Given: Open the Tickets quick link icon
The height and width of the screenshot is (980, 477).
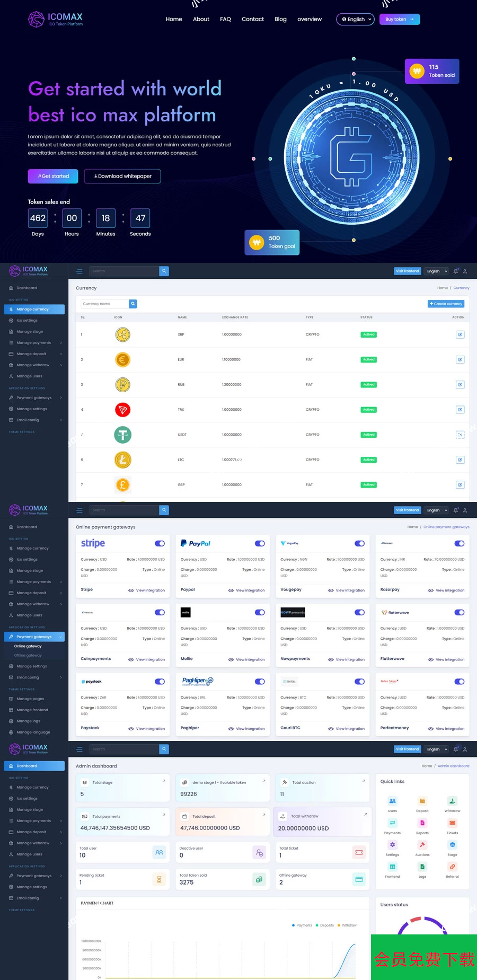Looking at the screenshot, I should point(452,823).
